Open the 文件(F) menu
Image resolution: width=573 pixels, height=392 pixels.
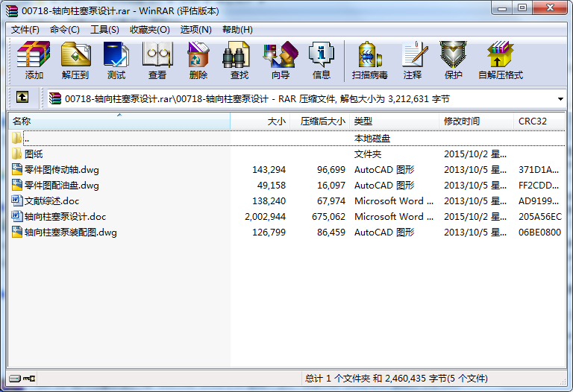pos(25,30)
